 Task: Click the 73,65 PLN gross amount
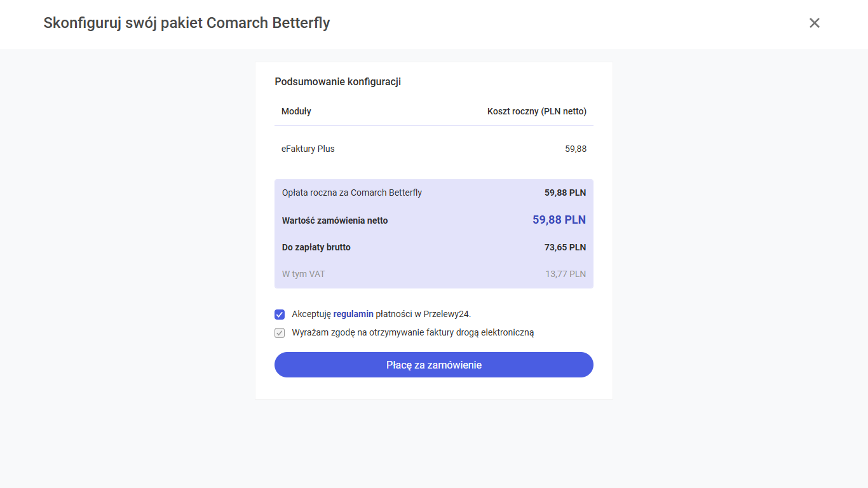pos(565,247)
